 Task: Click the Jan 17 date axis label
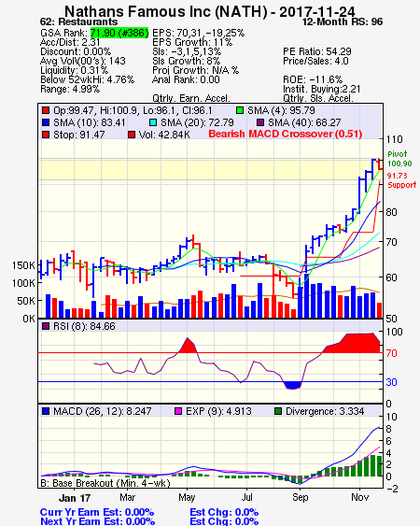(x=75, y=498)
